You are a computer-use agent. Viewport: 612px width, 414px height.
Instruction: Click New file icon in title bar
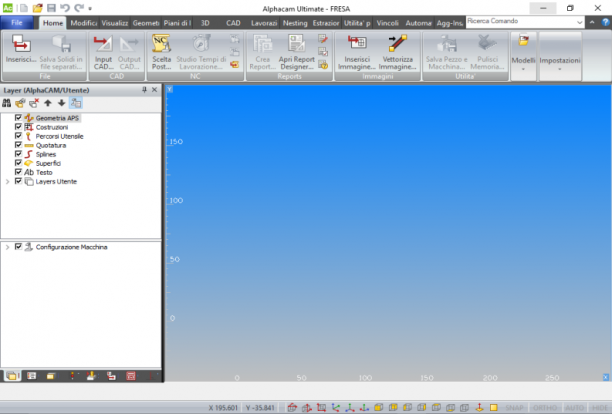pos(24,8)
